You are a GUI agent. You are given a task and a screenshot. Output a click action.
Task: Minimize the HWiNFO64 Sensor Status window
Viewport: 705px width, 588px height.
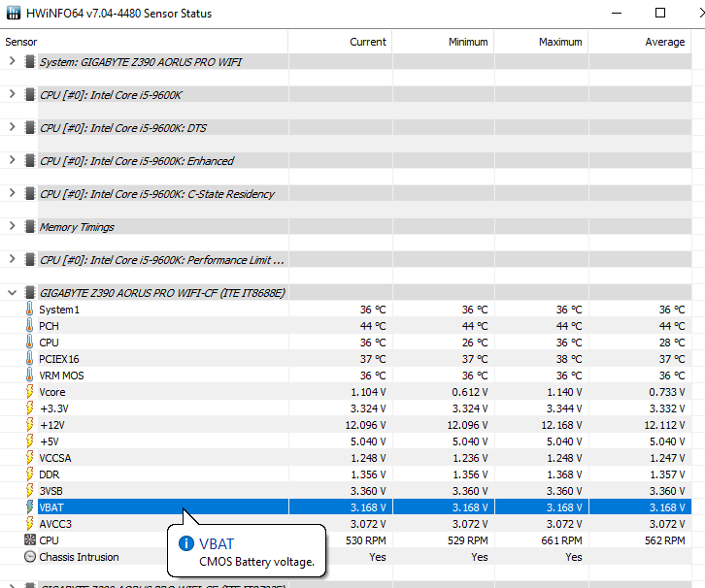tap(617, 13)
